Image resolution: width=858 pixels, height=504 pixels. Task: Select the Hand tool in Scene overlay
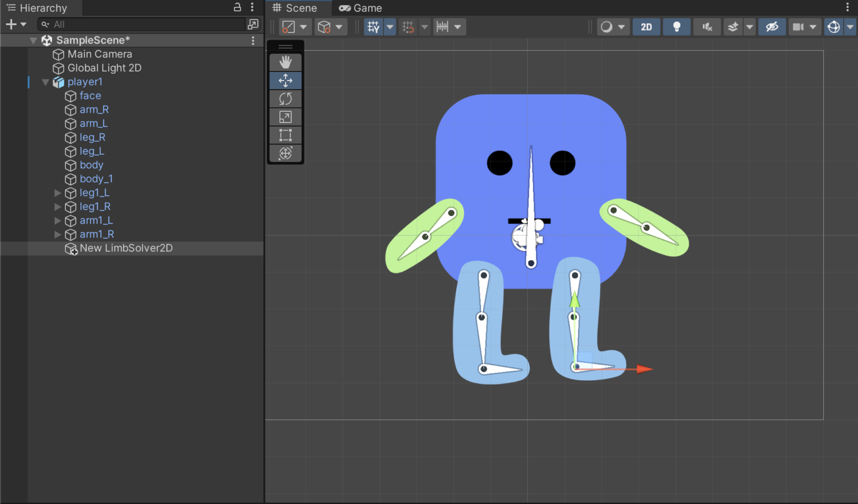click(x=285, y=62)
